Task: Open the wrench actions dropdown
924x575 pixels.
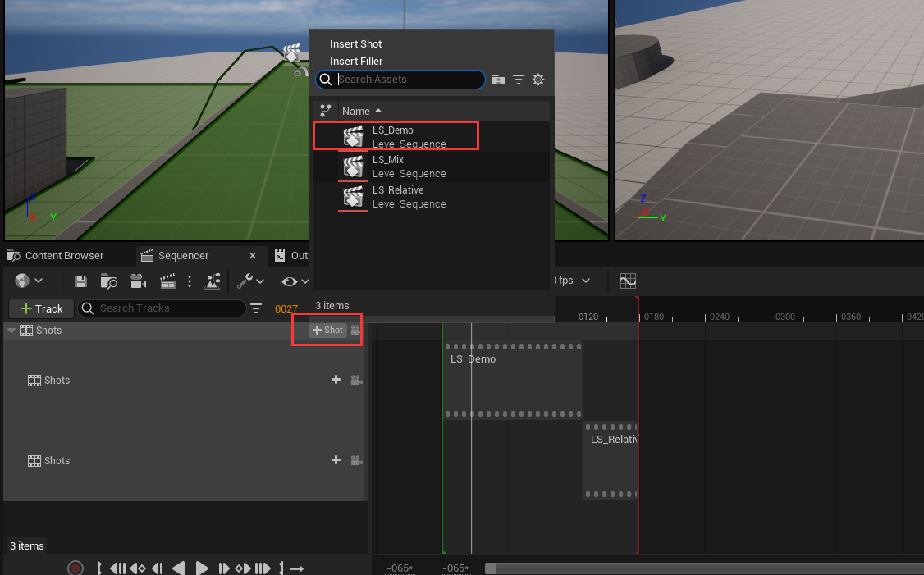Action: click(x=250, y=281)
